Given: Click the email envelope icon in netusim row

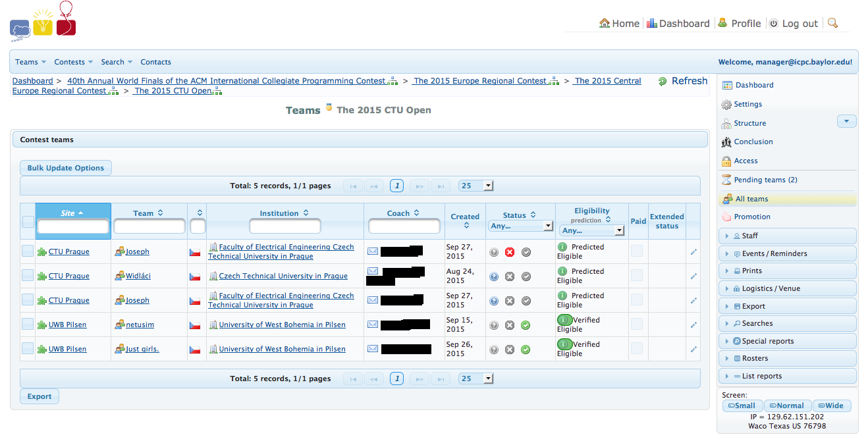Looking at the screenshot, I should pyautogui.click(x=373, y=325).
